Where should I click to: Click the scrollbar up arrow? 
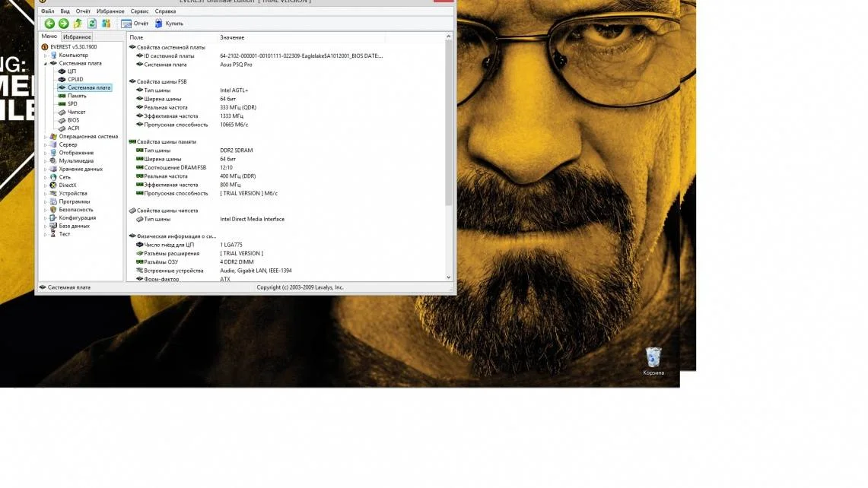[x=448, y=36]
